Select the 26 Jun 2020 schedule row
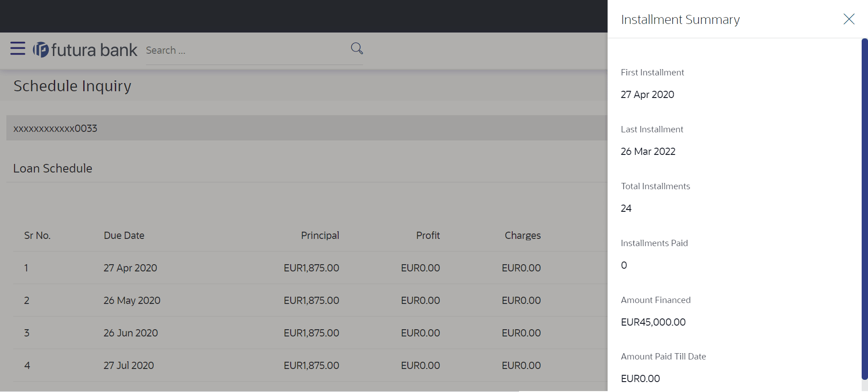 (x=131, y=333)
